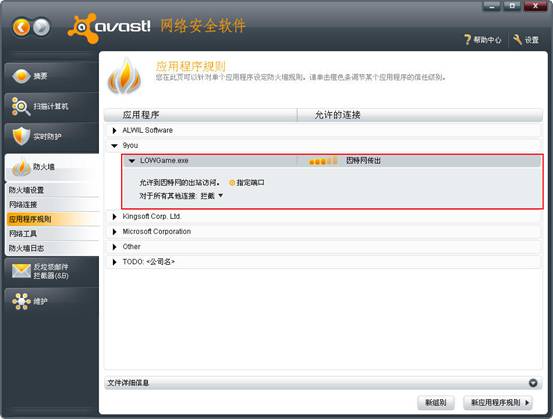553x419 pixels.
Task: Collapse the 9you group
Action: [x=114, y=146]
